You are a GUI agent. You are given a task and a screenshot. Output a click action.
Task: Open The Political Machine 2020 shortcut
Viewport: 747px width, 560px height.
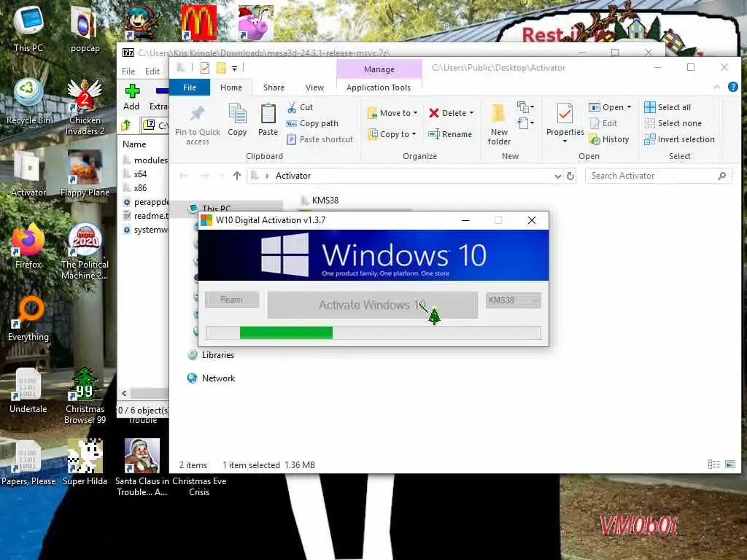click(85, 251)
